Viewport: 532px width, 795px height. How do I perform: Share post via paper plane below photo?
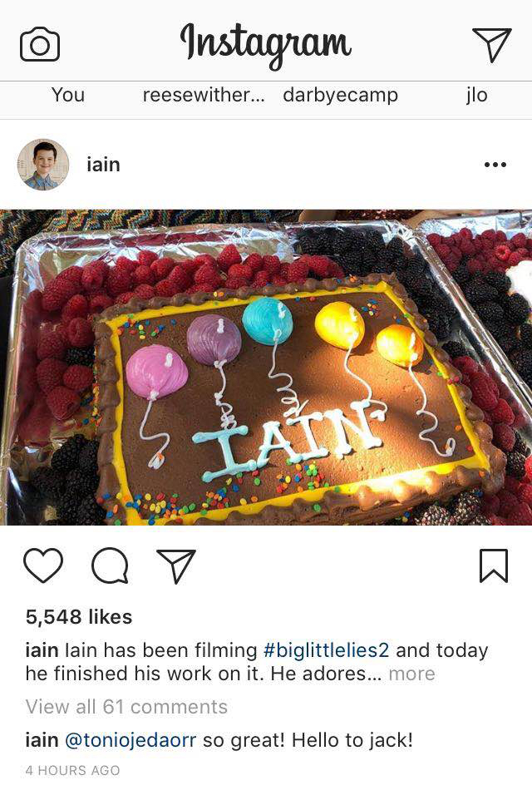click(176, 565)
